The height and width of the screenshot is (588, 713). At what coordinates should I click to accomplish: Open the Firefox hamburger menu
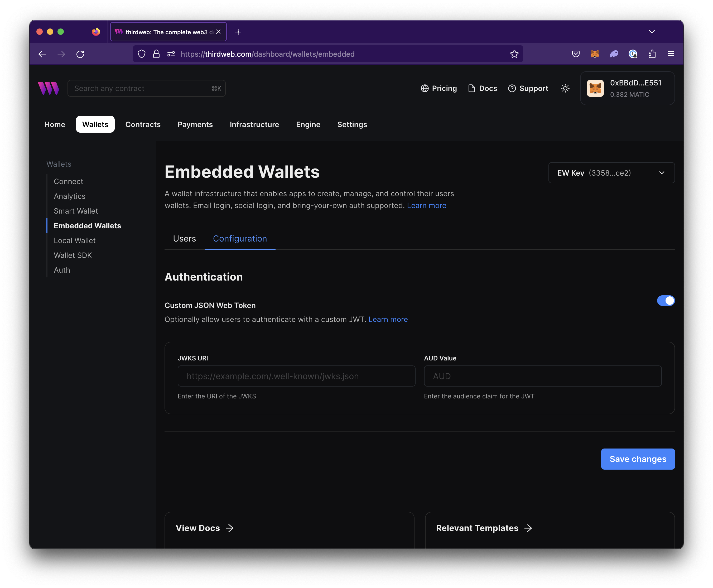click(671, 54)
